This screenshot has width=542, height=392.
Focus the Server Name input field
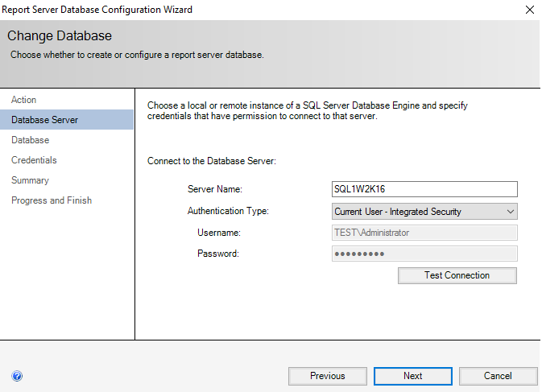pos(424,189)
